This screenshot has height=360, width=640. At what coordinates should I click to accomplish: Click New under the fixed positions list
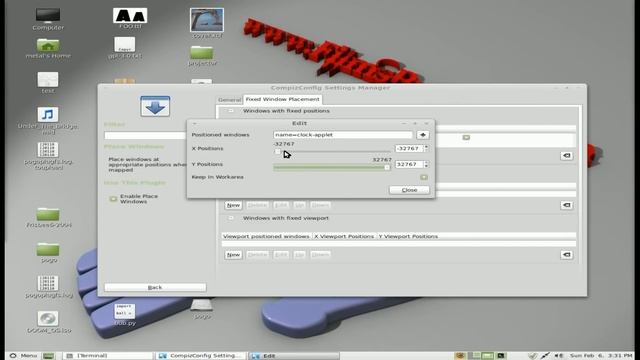[x=233, y=205]
